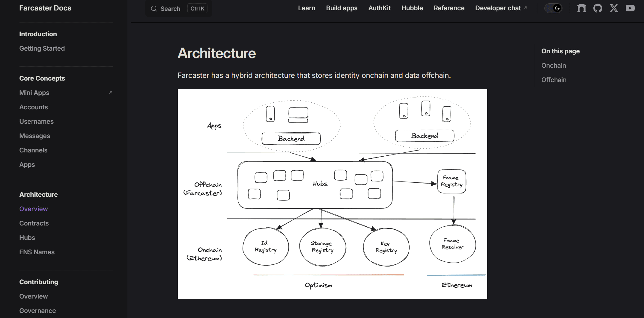Screen dimensions: 644x318
Task: Click the Contributing sidebar heading
Action: (x=39, y=282)
